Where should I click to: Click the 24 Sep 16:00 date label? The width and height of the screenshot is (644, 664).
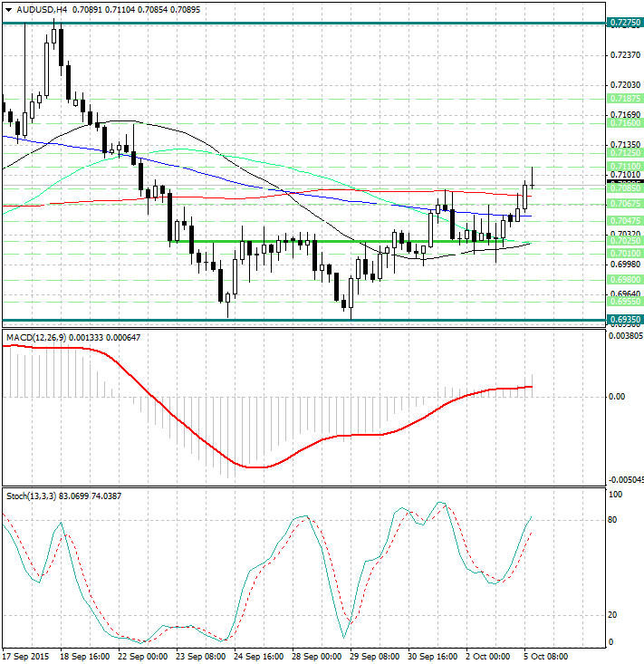256,655
